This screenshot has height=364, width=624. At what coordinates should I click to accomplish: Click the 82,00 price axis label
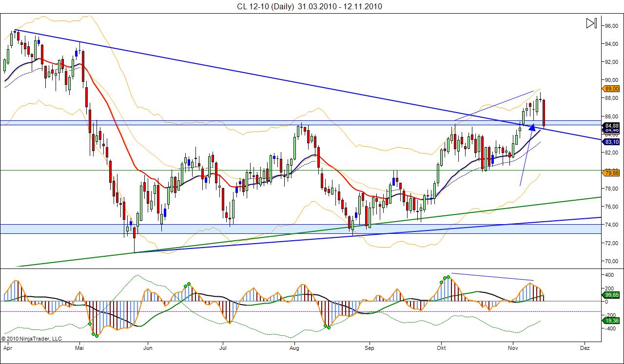point(611,152)
